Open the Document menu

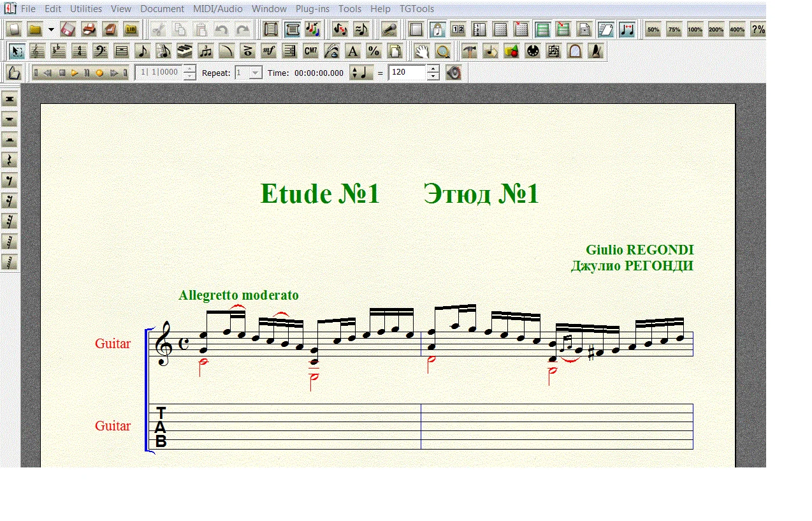[x=163, y=9]
